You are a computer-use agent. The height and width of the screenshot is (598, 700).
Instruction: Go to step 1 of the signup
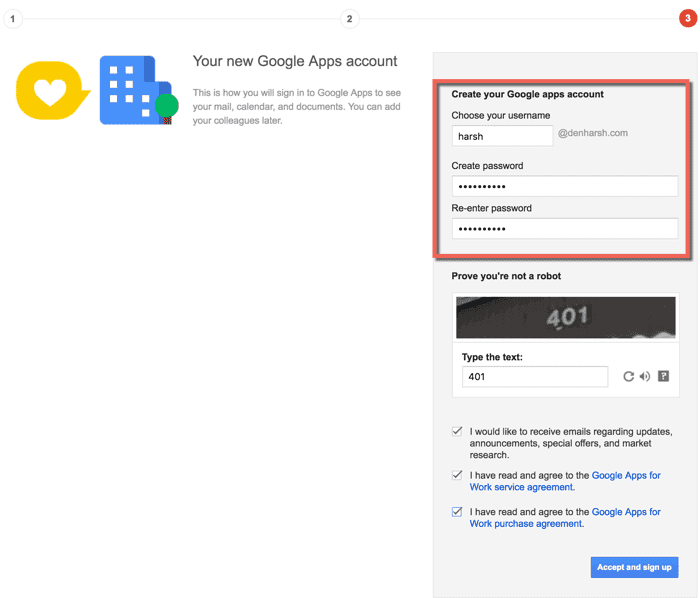pyautogui.click(x=12, y=19)
